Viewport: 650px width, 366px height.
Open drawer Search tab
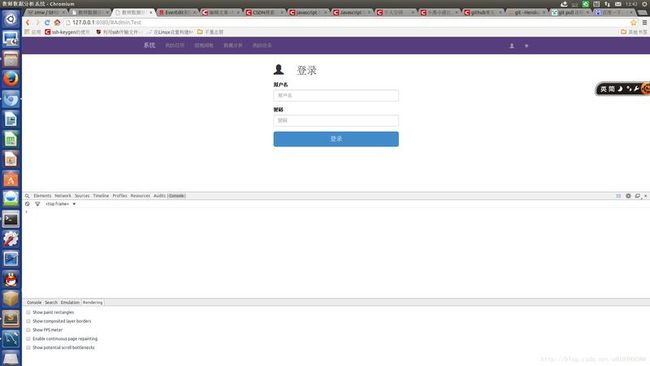(x=51, y=303)
